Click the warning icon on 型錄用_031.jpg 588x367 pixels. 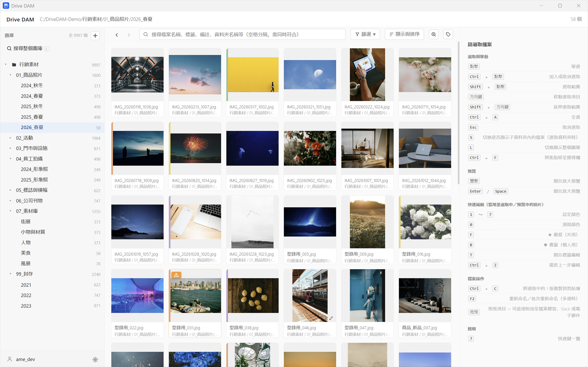click(x=176, y=275)
